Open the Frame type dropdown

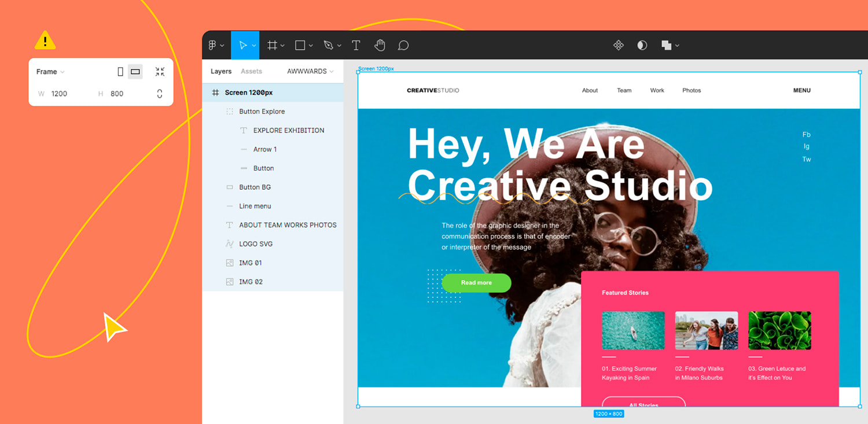click(x=50, y=72)
